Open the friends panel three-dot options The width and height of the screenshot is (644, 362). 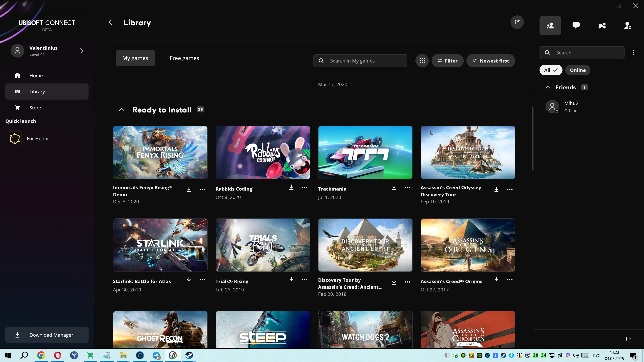[633, 53]
